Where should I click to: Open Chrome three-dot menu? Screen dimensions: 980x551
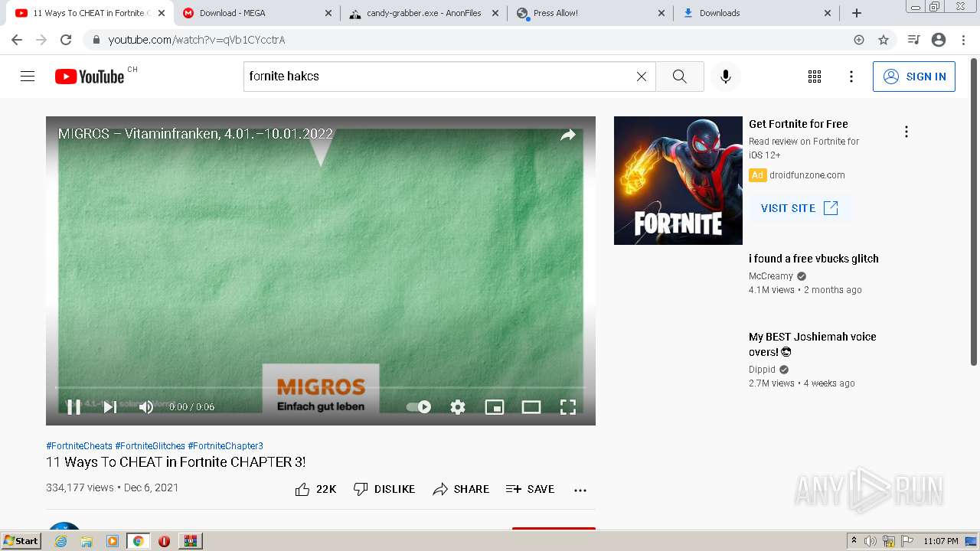pyautogui.click(x=962, y=40)
